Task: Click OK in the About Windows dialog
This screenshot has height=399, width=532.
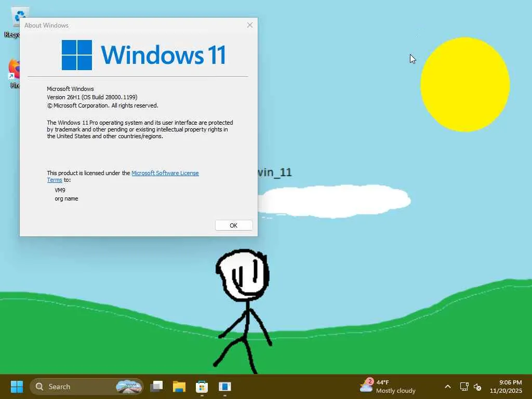Action: click(x=234, y=225)
